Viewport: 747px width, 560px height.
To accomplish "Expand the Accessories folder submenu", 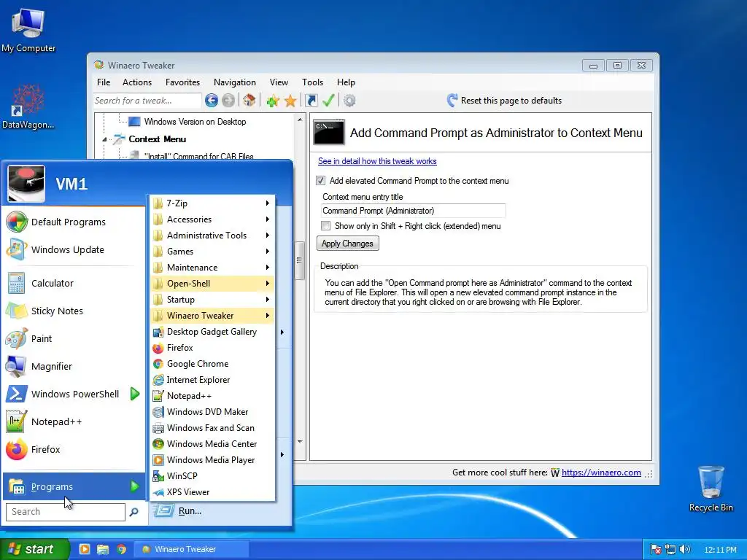I will (x=212, y=219).
